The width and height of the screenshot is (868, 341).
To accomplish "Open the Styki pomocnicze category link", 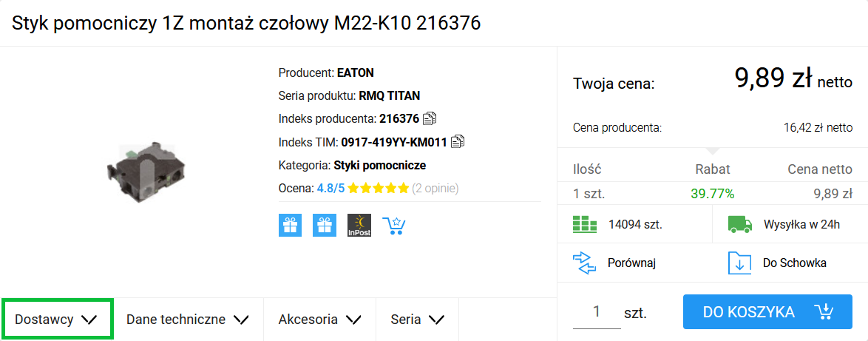I will (380, 165).
